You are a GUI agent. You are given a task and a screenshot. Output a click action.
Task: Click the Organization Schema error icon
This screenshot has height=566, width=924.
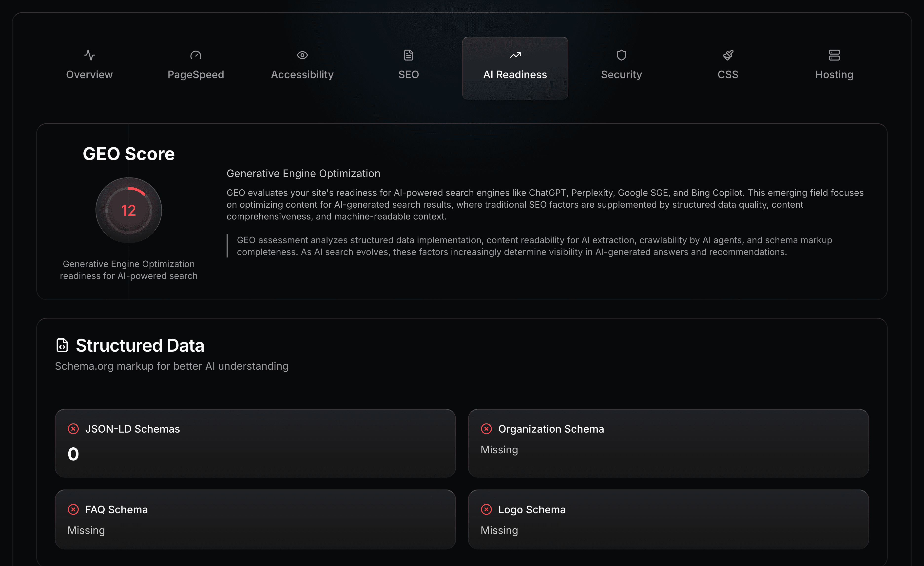[486, 429]
